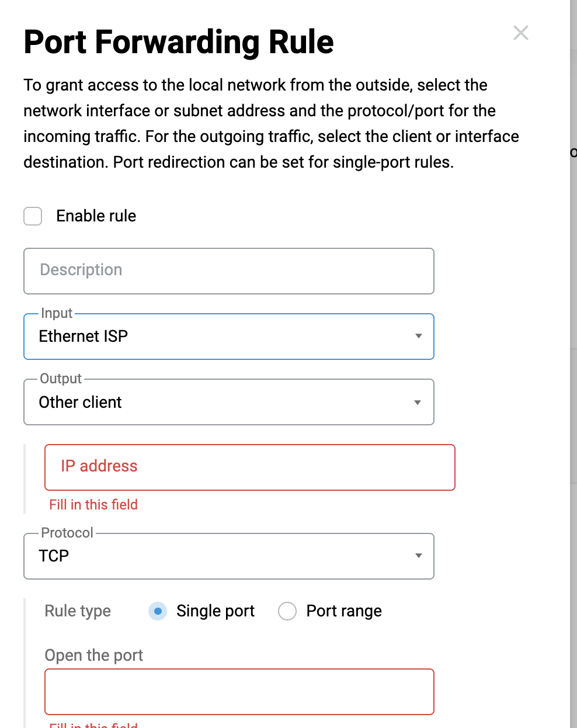
Task: Click the error message below IP address
Action: click(x=93, y=505)
